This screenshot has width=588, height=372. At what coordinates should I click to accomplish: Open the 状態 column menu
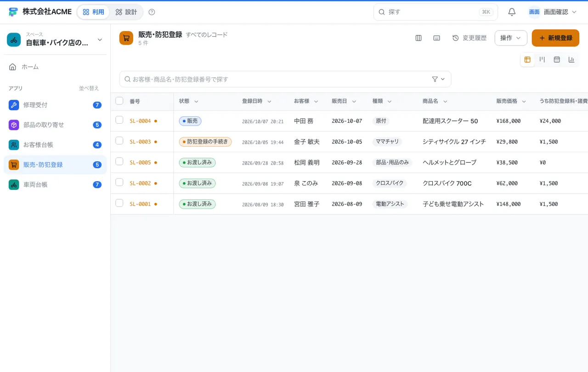[196, 101]
